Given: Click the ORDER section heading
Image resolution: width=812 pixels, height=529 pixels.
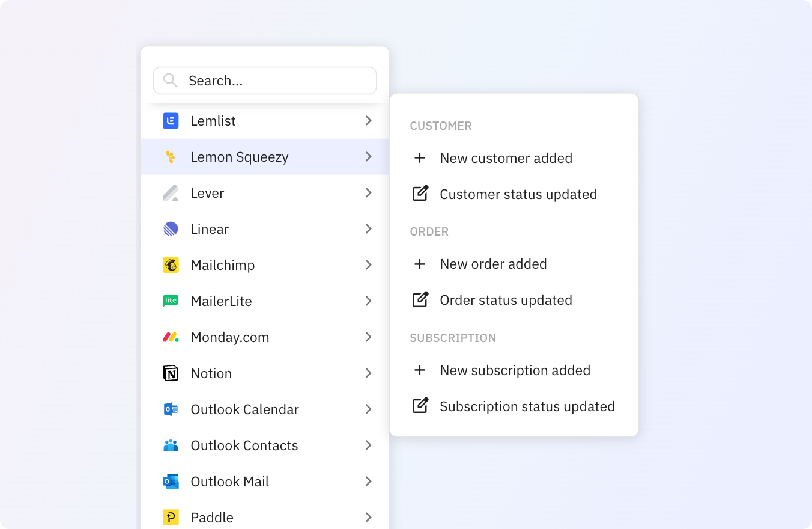Looking at the screenshot, I should pos(429,231).
